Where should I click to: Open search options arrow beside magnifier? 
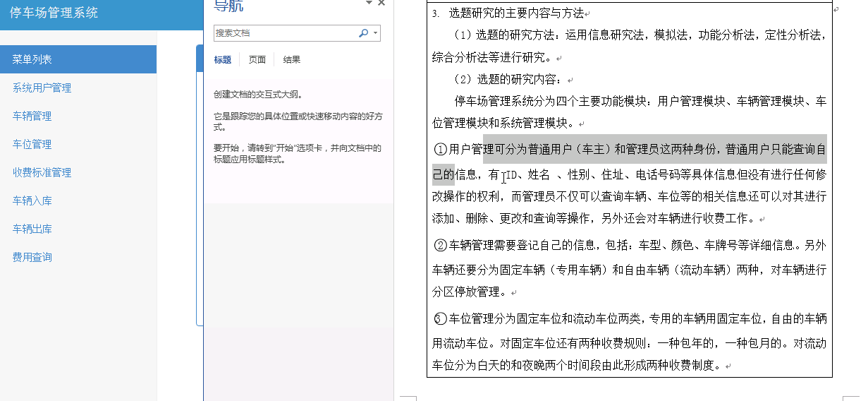click(376, 33)
